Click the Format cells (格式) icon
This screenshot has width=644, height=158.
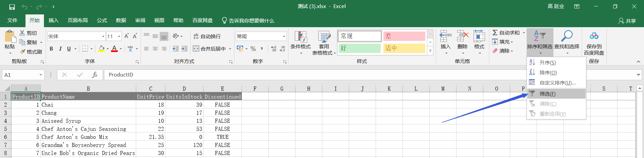point(479,36)
